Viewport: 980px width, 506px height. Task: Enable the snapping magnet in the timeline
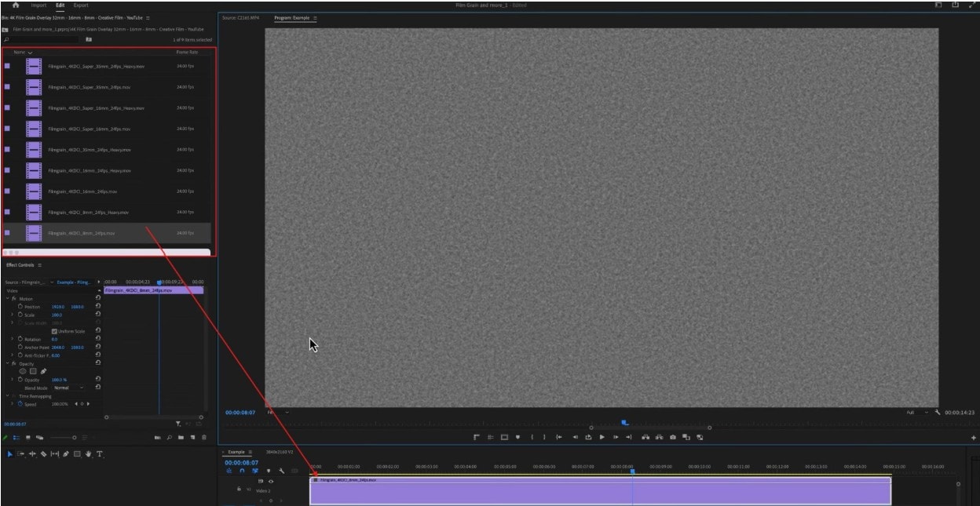pyautogui.click(x=242, y=471)
